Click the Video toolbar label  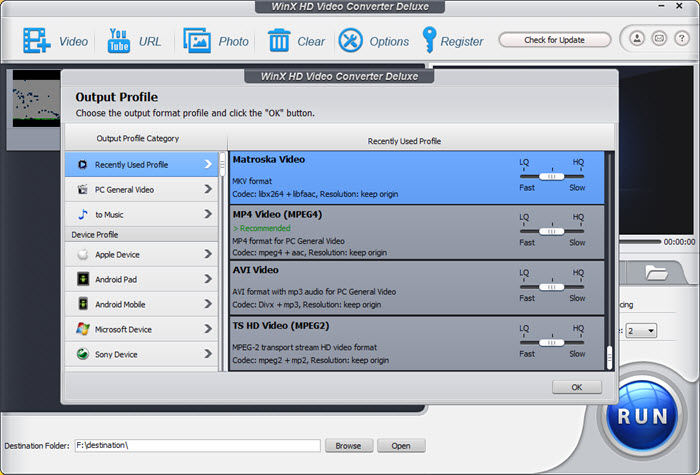[x=74, y=42]
